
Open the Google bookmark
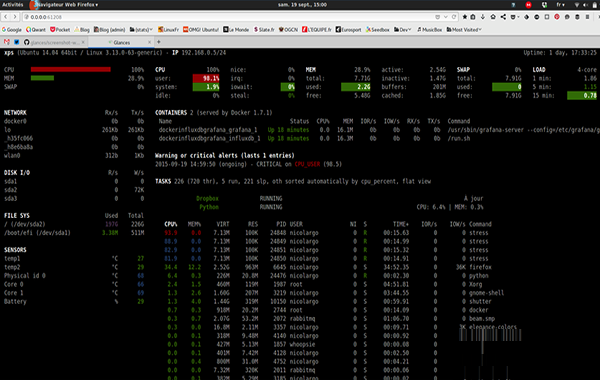[12, 29]
